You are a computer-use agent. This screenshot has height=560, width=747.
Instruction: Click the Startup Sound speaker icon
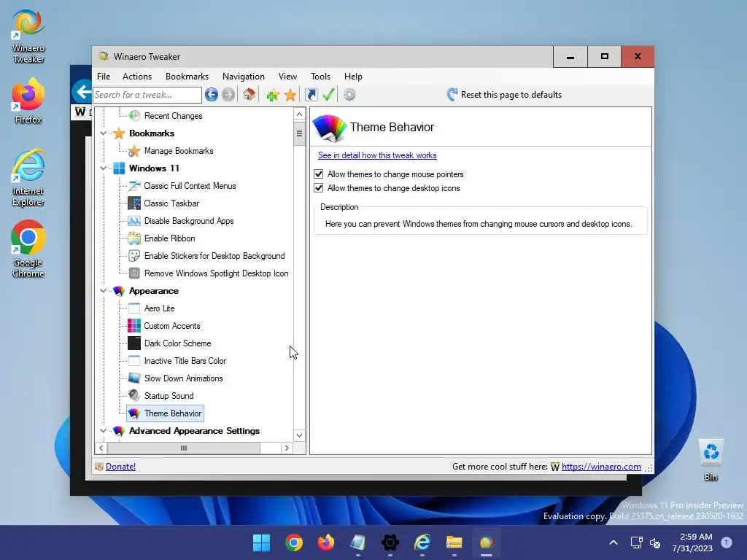(x=134, y=396)
